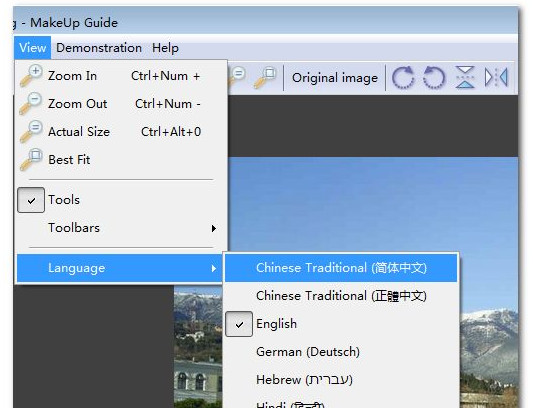
Task: Toggle the Tools panel checkmark
Action: (31, 200)
